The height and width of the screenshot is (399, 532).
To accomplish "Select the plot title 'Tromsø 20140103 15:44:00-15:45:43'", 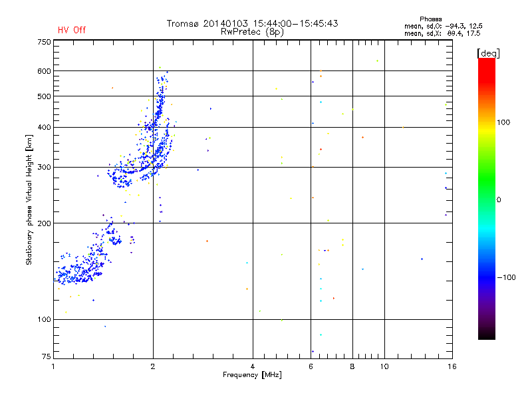I will pos(253,23).
